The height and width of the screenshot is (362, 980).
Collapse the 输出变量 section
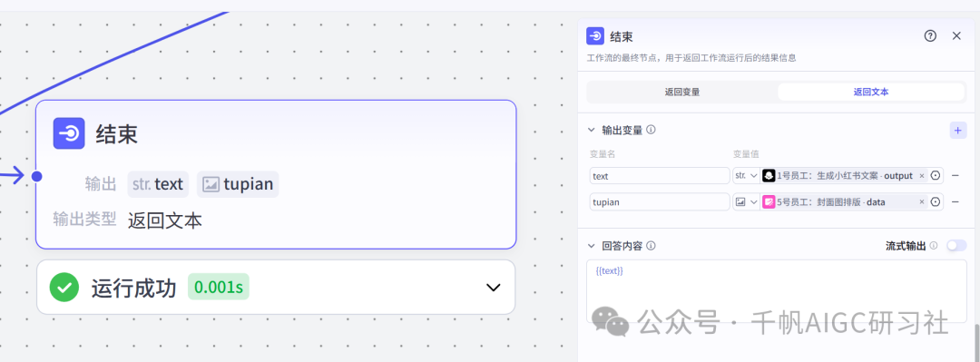(x=592, y=130)
